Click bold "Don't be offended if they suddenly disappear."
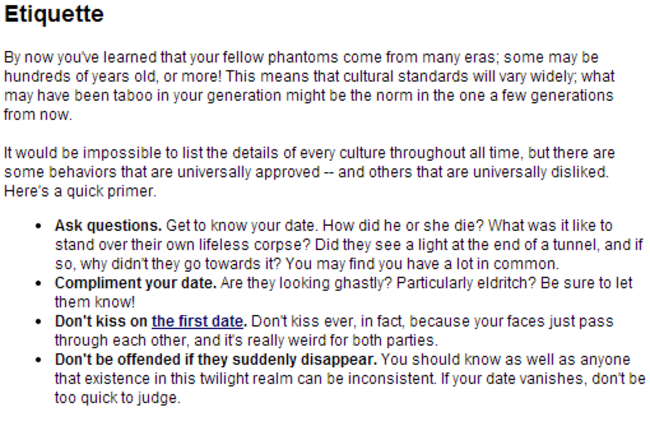Viewport: 650px width, 426px height. tap(216, 360)
